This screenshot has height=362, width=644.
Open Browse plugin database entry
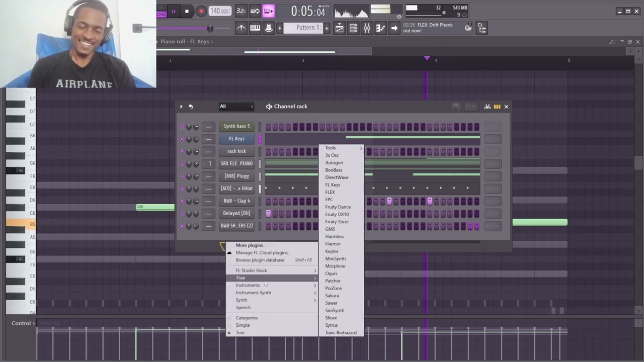click(272, 260)
